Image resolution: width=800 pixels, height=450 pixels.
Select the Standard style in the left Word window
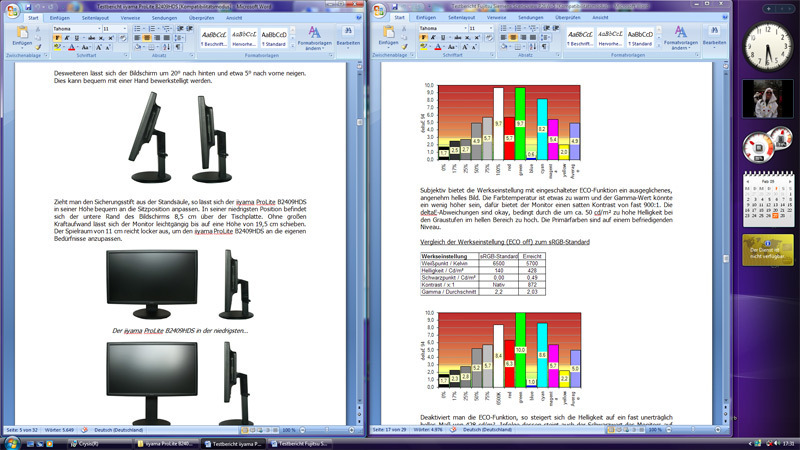274,37
